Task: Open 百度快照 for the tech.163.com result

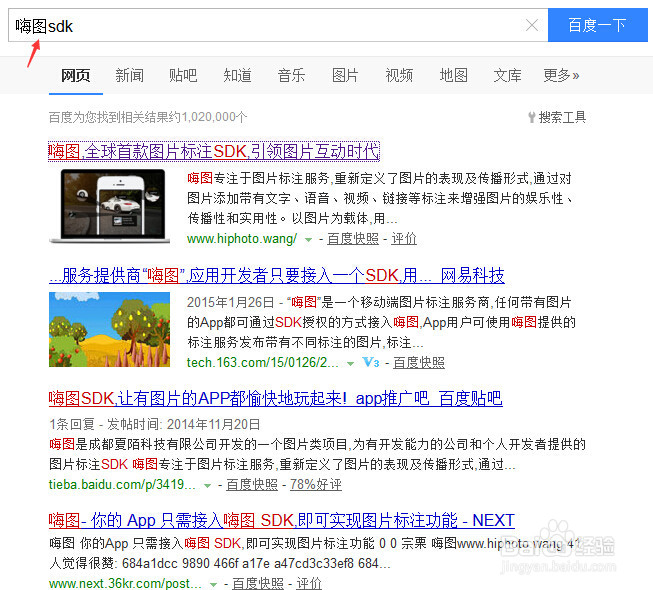Action: 419,362
